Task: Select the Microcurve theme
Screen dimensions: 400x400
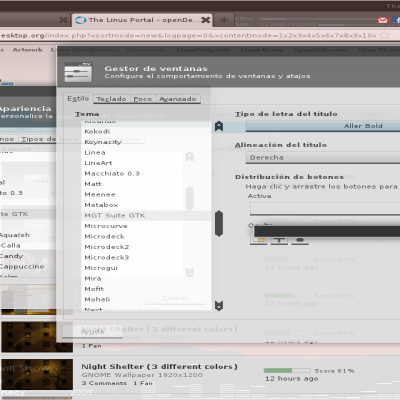Action: click(x=147, y=226)
